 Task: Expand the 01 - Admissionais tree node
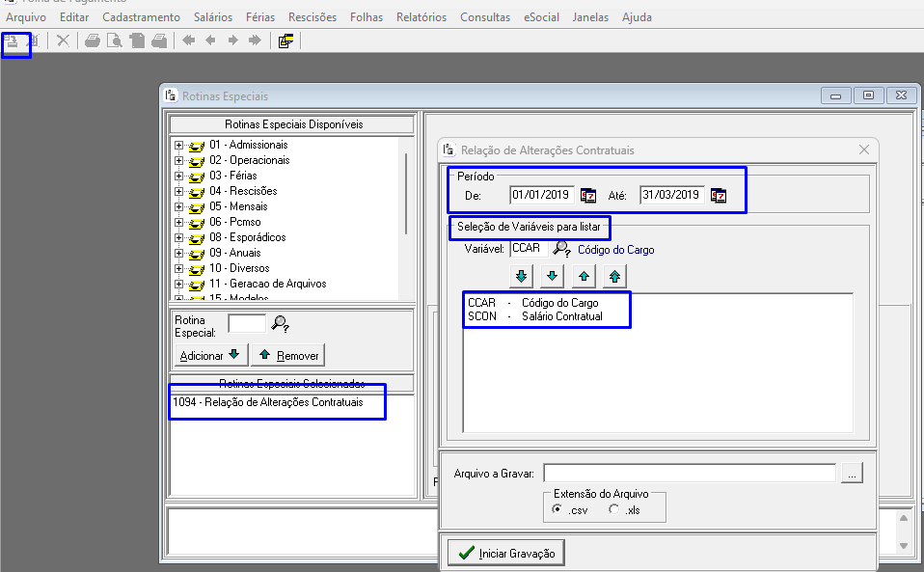pyautogui.click(x=178, y=145)
